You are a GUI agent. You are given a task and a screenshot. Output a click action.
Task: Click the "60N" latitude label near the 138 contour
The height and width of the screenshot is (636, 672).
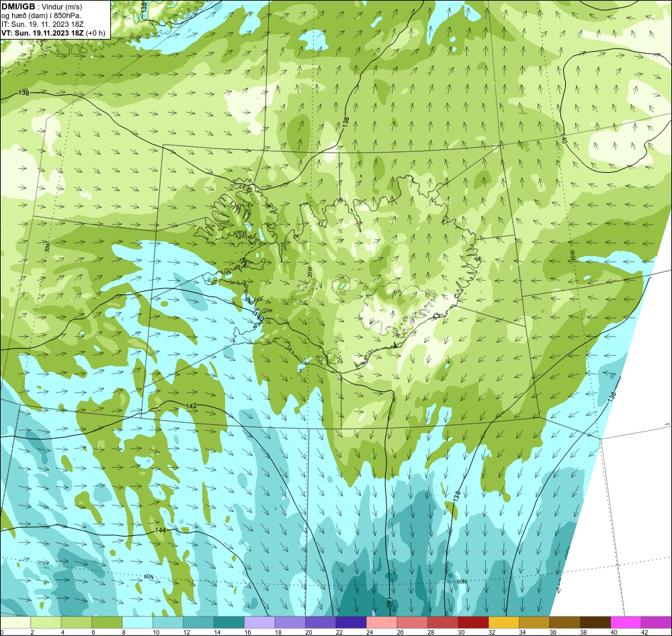(461, 582)
